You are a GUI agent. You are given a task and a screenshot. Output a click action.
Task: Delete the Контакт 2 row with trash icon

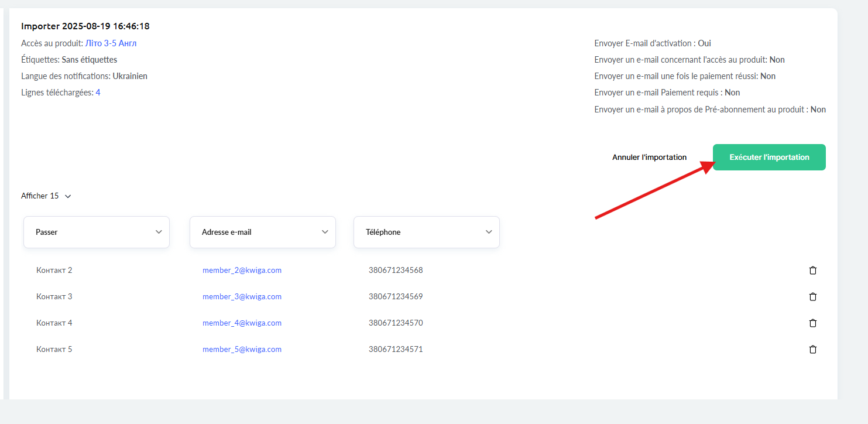(812, 271)
